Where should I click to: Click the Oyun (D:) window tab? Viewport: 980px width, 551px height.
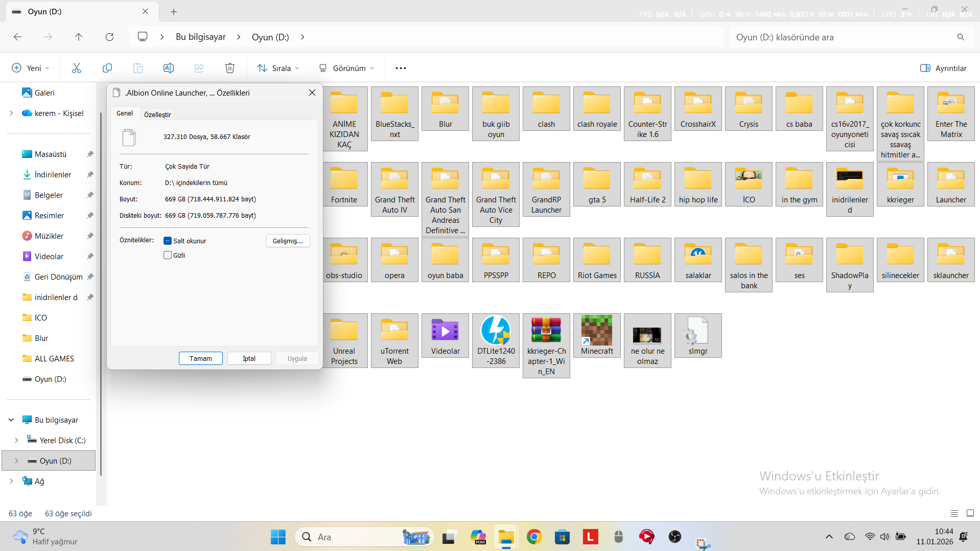coord(82,11)
